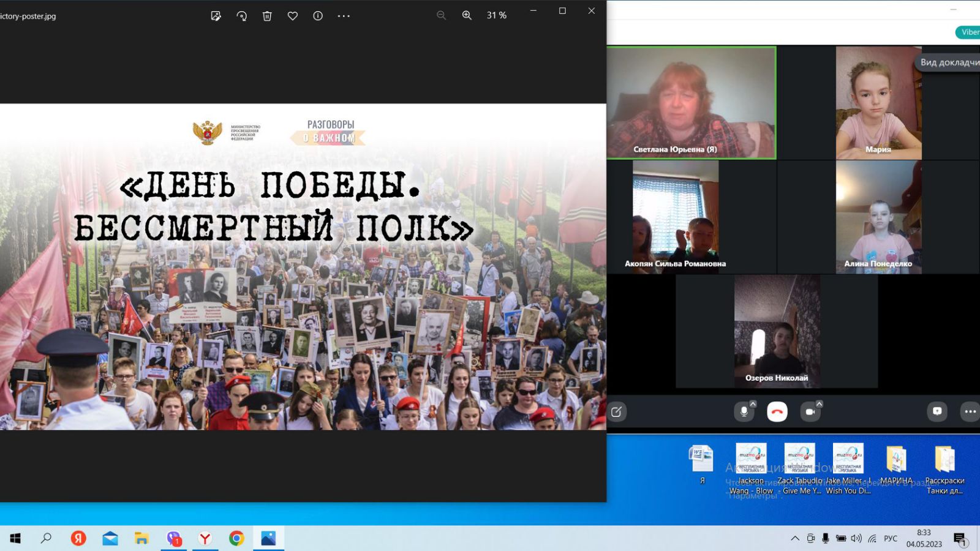Switch to Viber in taskbar
Image resolution: width=980 pixels, height=551 pixels.
point(173,538)
